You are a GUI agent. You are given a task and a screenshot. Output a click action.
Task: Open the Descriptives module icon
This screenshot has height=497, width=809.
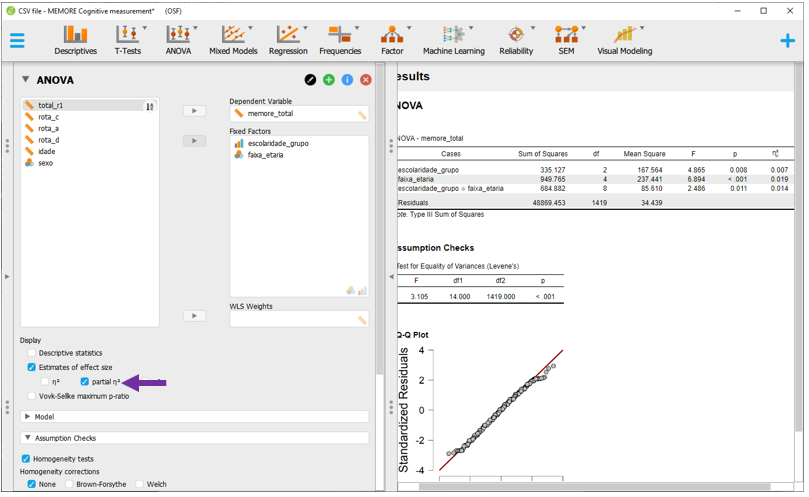click(x=75, y=39)
